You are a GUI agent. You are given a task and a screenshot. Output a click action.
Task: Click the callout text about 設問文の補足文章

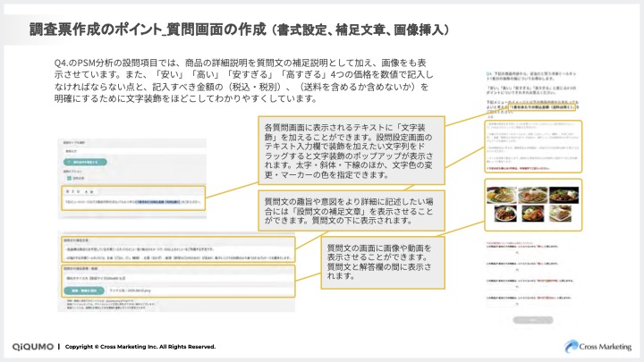click(x=348, y=211)
